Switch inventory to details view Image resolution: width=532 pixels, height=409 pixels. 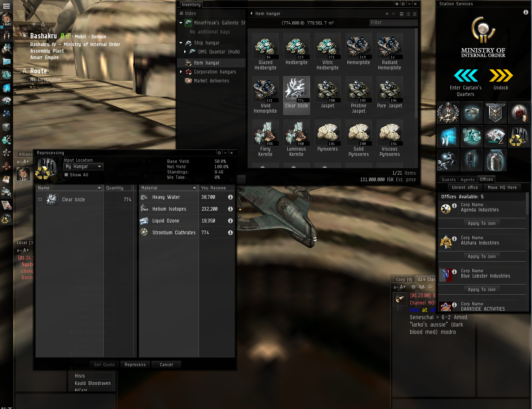408,14
